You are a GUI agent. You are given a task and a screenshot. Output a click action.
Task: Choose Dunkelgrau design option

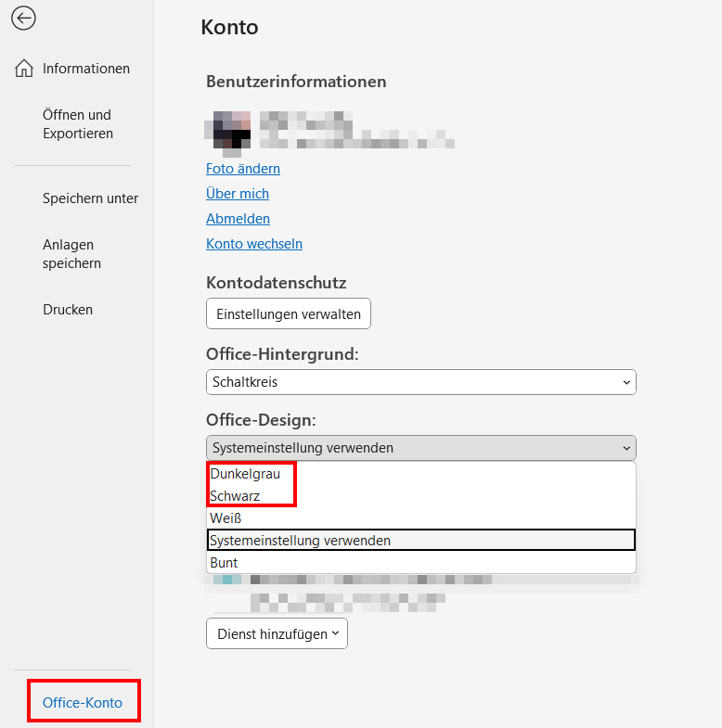click(x=421, y=474)
